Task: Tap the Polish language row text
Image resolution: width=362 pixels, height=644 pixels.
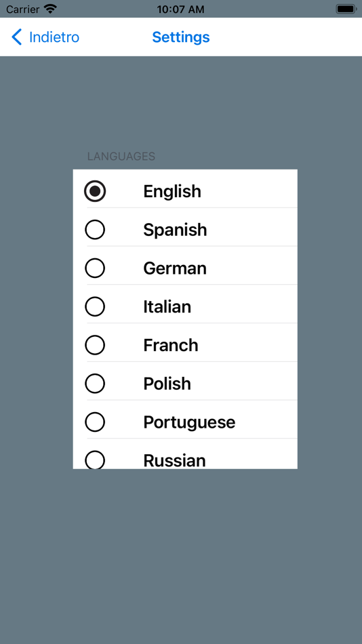Action: tap(167, 384)
